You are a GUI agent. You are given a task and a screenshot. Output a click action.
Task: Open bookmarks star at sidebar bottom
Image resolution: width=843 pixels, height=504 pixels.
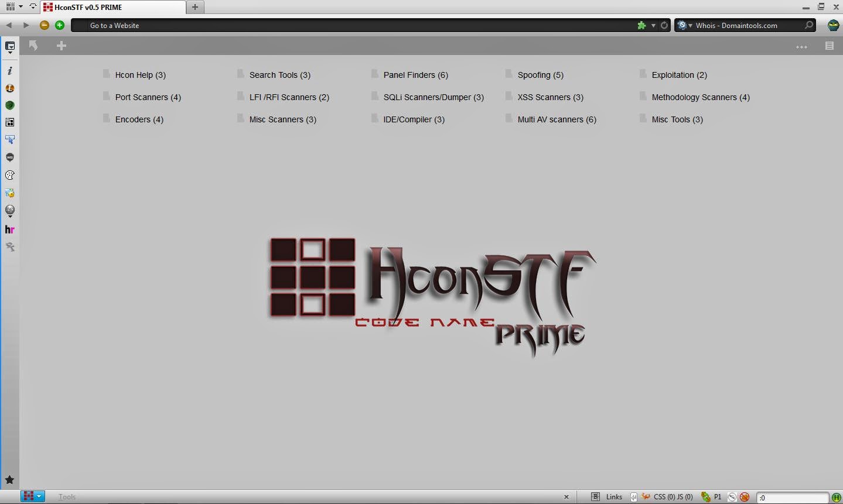coord(10,480)
